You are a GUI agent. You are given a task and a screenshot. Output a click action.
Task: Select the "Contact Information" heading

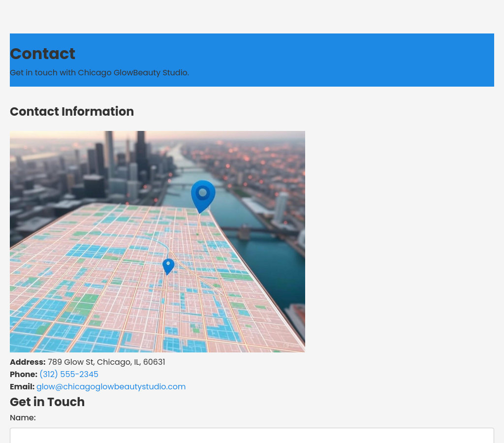72,112
